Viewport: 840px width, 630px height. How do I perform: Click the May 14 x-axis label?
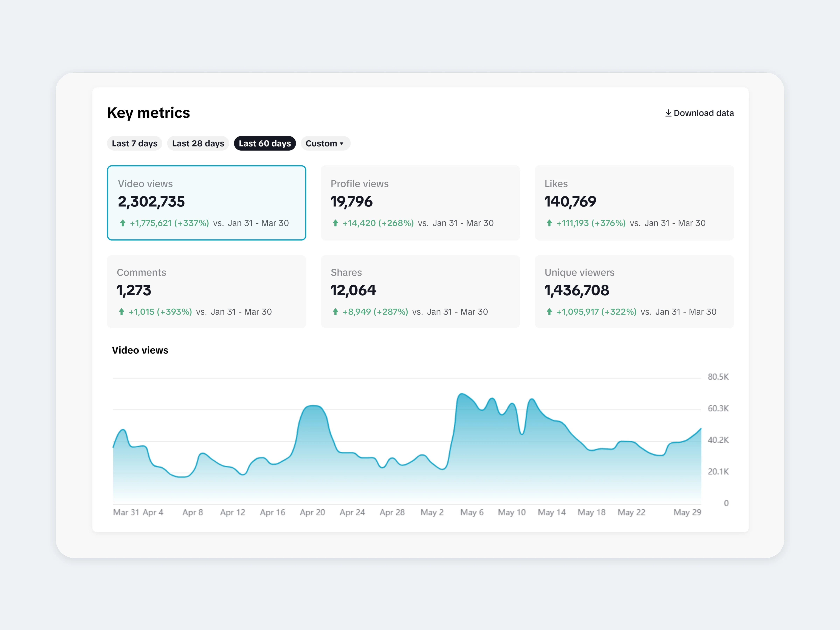pos(552,513)
